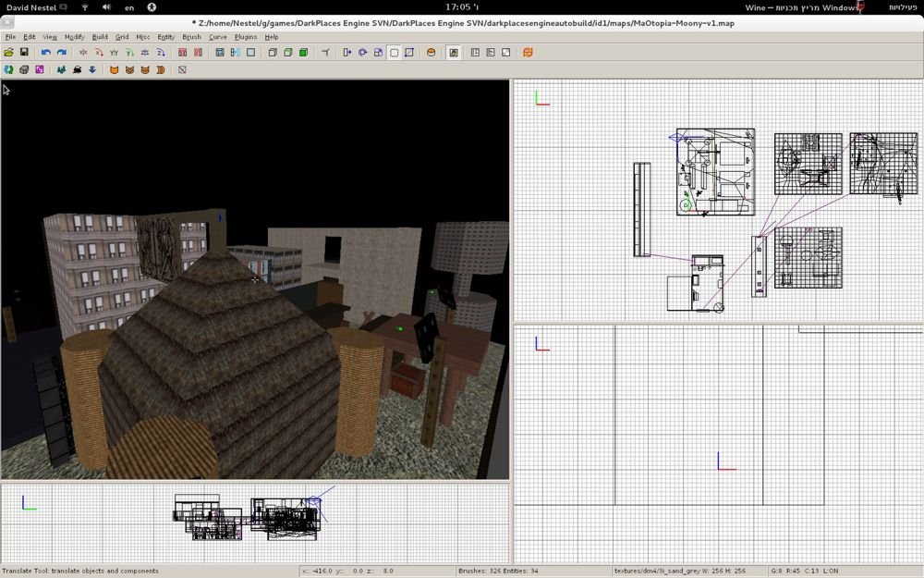Click the blue downward arrow plugin icon

(92, 69)
